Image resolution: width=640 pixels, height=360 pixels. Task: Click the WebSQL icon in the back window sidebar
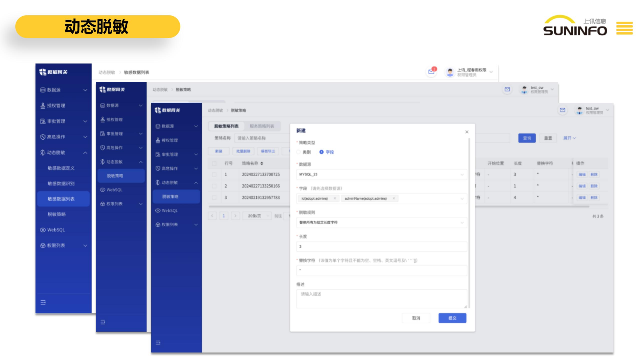point(43,230)
